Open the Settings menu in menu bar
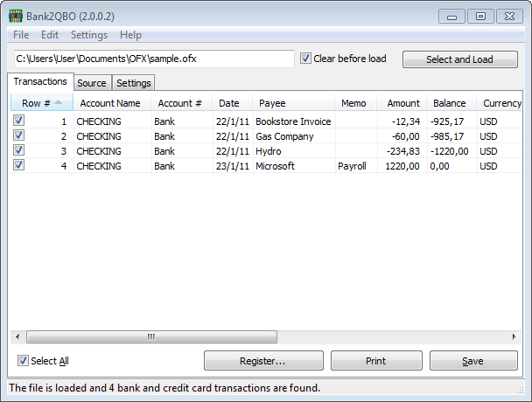 (89, 35)
